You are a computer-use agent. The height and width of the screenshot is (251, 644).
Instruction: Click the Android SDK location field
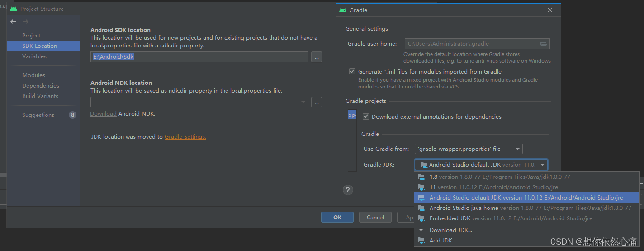(199, 57)
